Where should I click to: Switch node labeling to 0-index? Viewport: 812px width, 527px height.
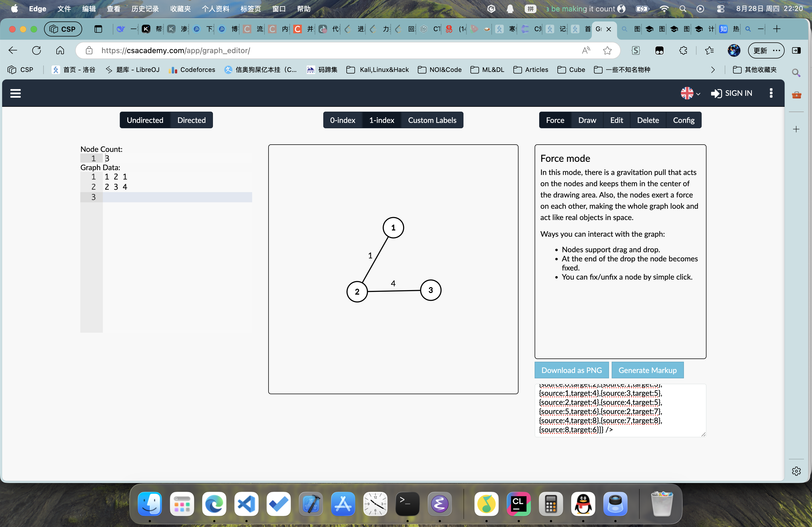tap(342, 120)
